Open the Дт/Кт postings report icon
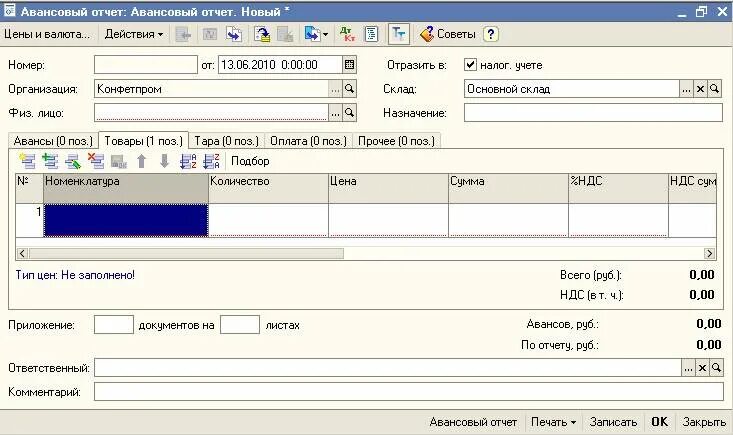 pos(347,35)
